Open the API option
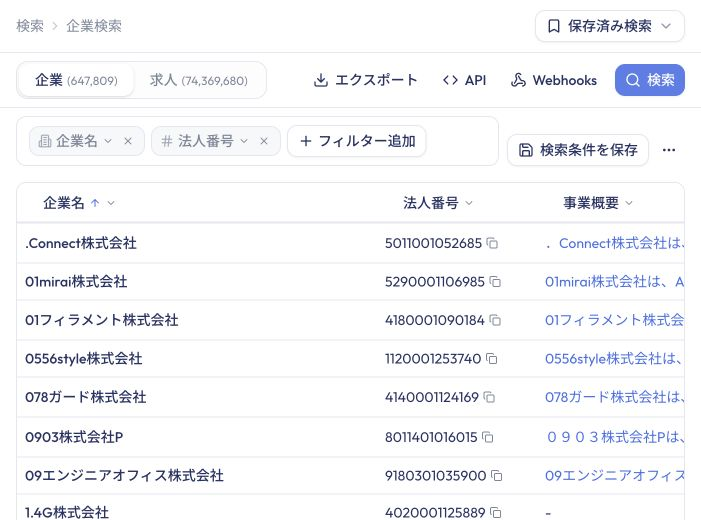The height and width of the screenshot is (520, 701). tap(464, 80)
